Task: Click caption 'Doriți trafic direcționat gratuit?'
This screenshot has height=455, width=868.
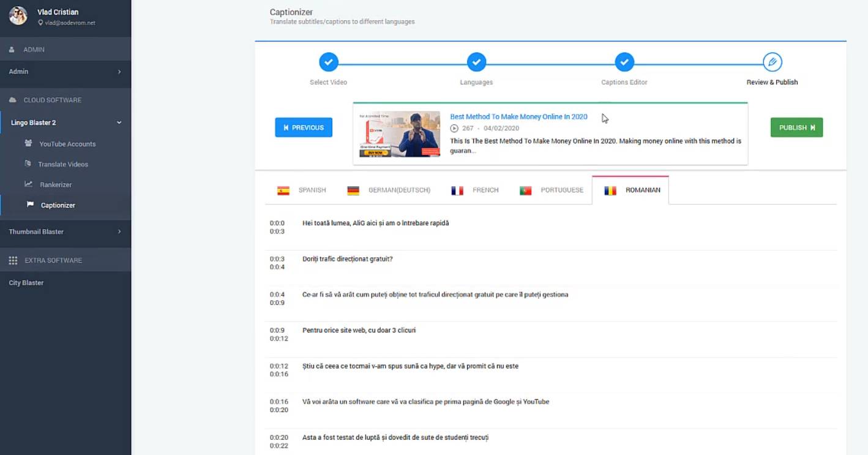Action: (x=347, y=259)
